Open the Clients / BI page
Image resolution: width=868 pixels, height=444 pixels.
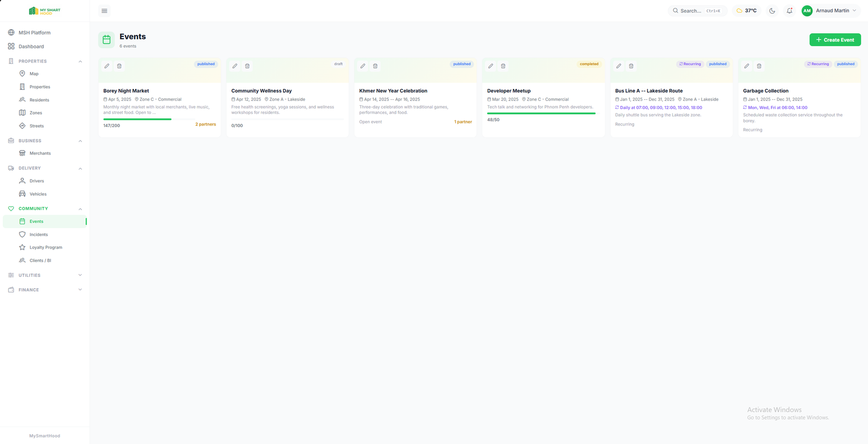point(44,261)
